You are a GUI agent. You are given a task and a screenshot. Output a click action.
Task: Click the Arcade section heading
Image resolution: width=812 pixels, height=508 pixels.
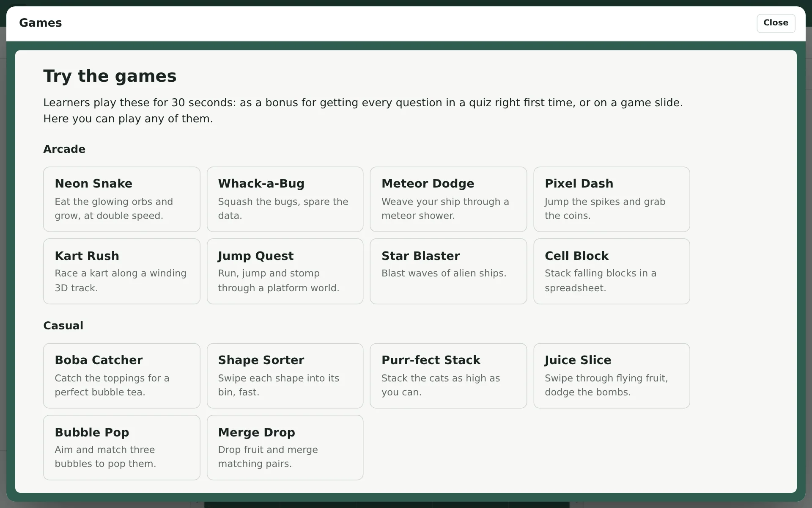pyautogui.click(x=64, y=149)
